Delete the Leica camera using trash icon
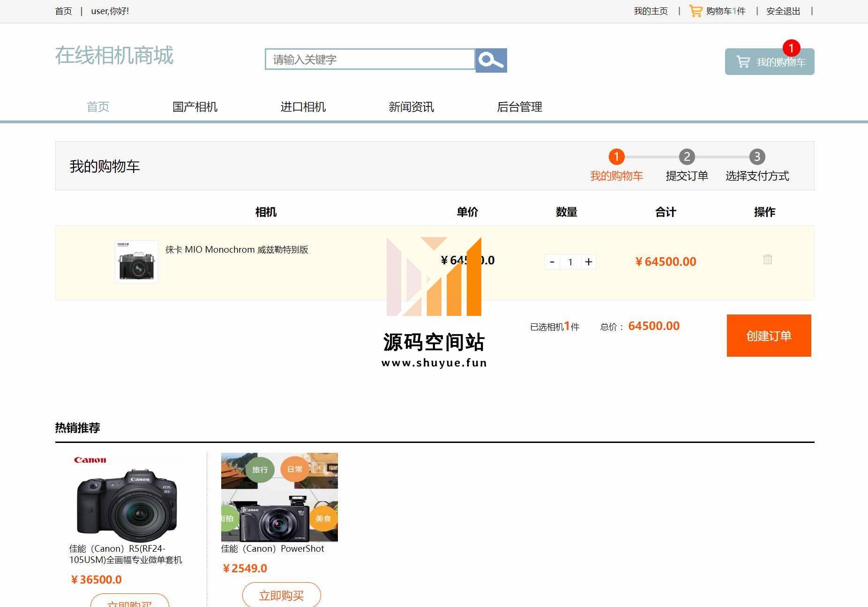Screen dimensions: 868x607 767,259
